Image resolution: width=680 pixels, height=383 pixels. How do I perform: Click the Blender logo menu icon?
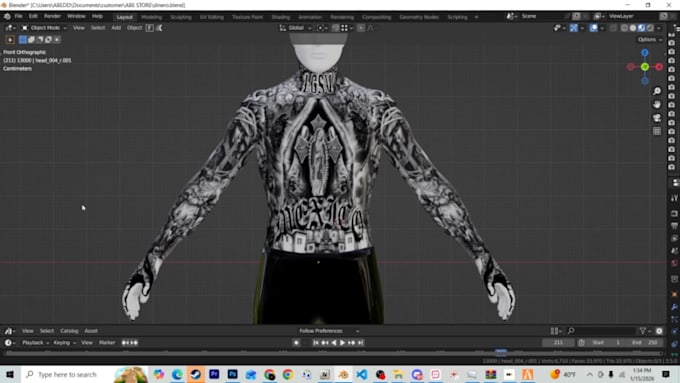[x=7, y=16]
